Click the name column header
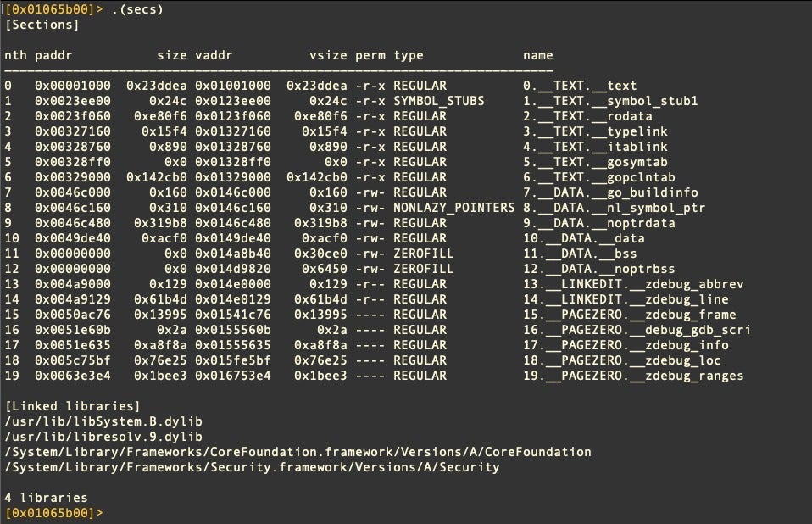 tap(537, 55)
